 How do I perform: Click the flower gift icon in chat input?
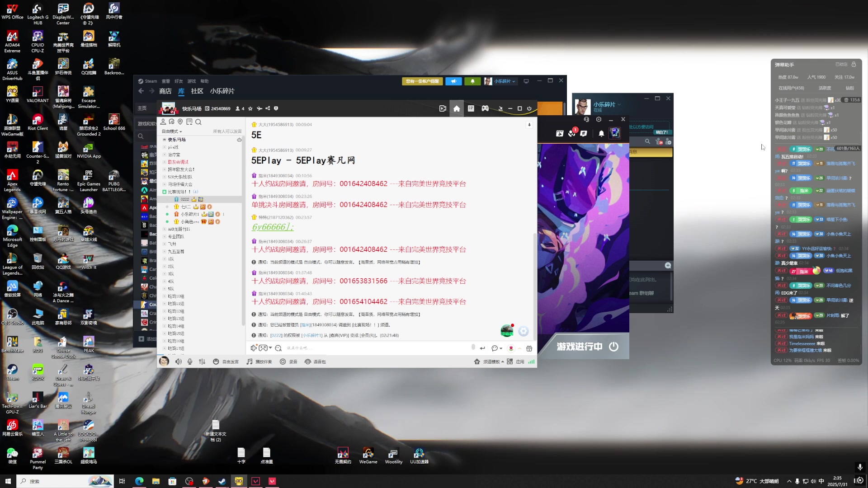(511, 348)
